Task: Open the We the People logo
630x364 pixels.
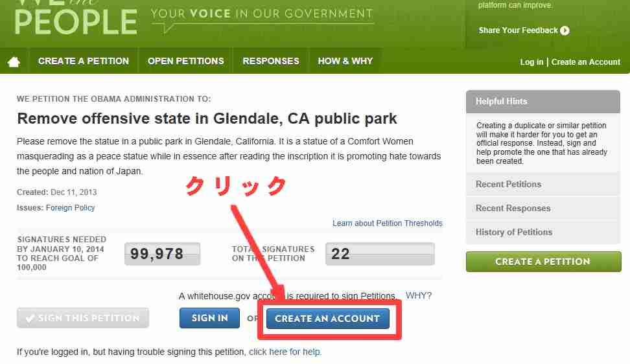Action: click(76, 18)
